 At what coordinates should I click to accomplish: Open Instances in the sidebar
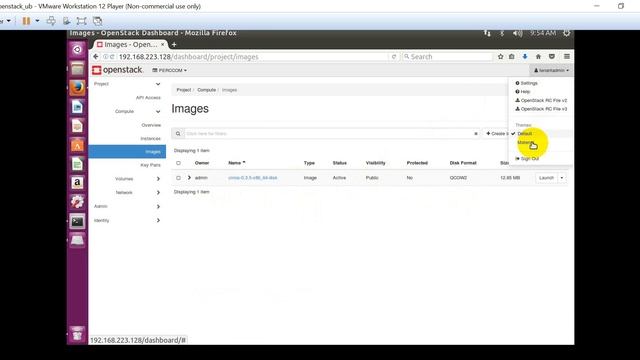click(151, 139)
